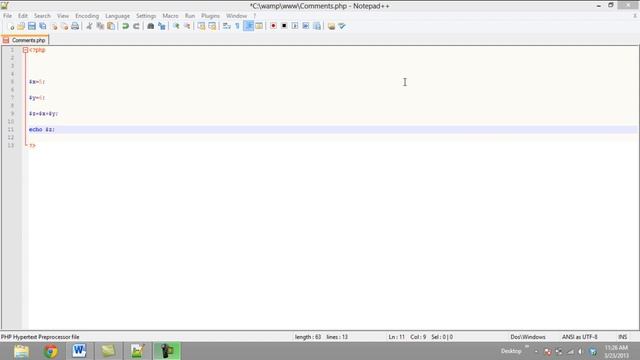The height and width of the screenshot is (360, 640).
Task: Open Microsoft Word from the taskbar
Action: tap(79, 351)
